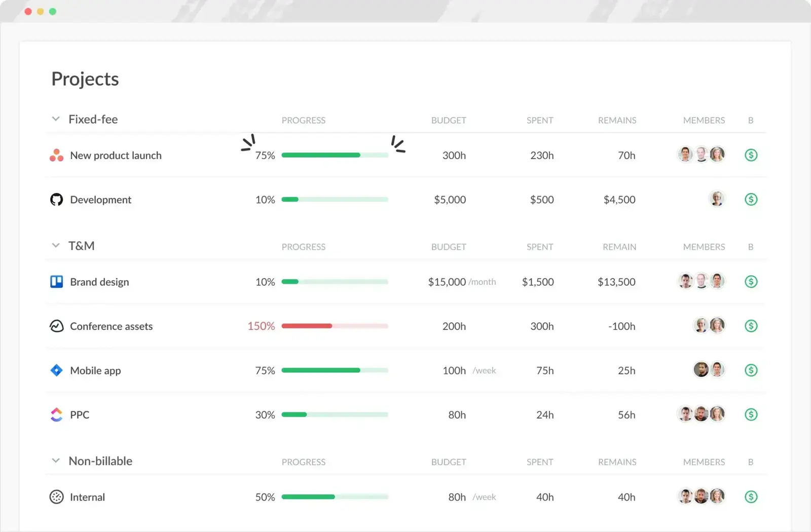Collapse the Non-billable section
811x532 pixels.
[56, 461]
